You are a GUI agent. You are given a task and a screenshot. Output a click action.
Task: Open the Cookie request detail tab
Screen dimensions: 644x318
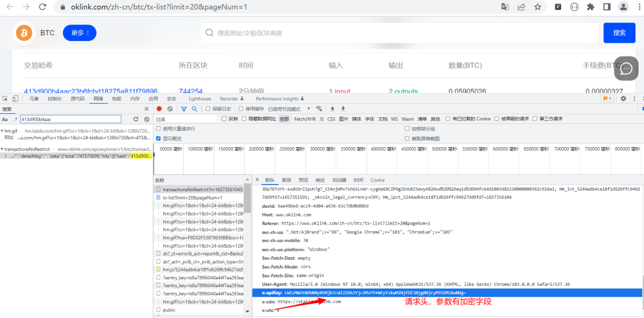(377, 180)
